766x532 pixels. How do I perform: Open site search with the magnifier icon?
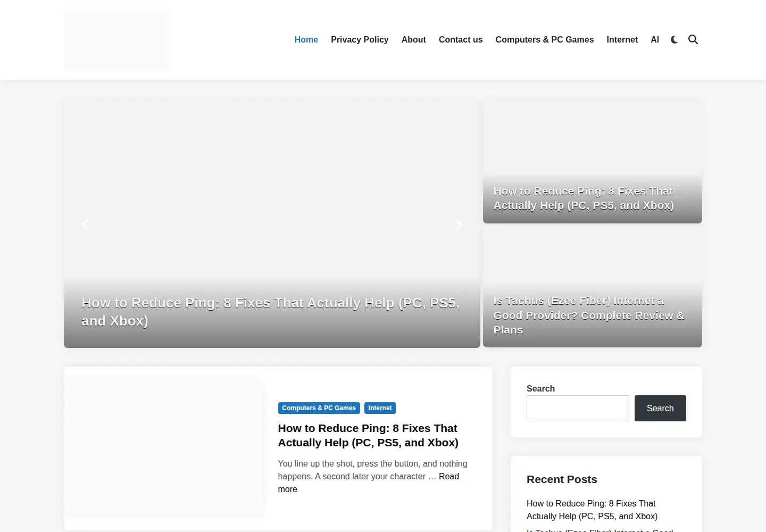click(x=693, y=39)
